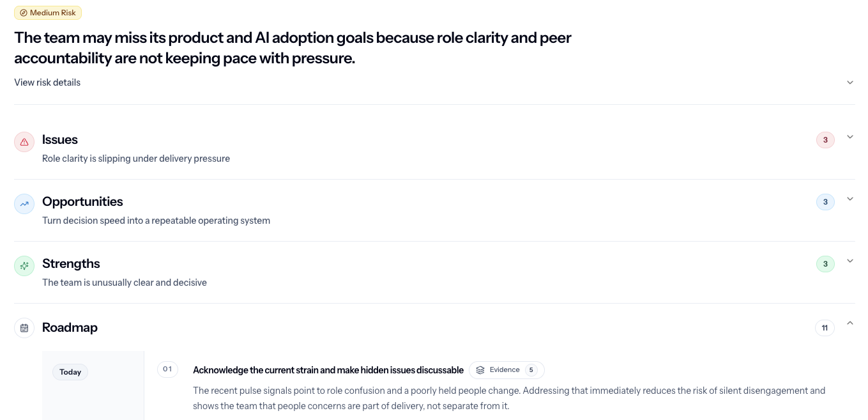Click the Roadmap calendar icon
The width and height of the screenshot is (868, 420).
[x=24, y=328]
